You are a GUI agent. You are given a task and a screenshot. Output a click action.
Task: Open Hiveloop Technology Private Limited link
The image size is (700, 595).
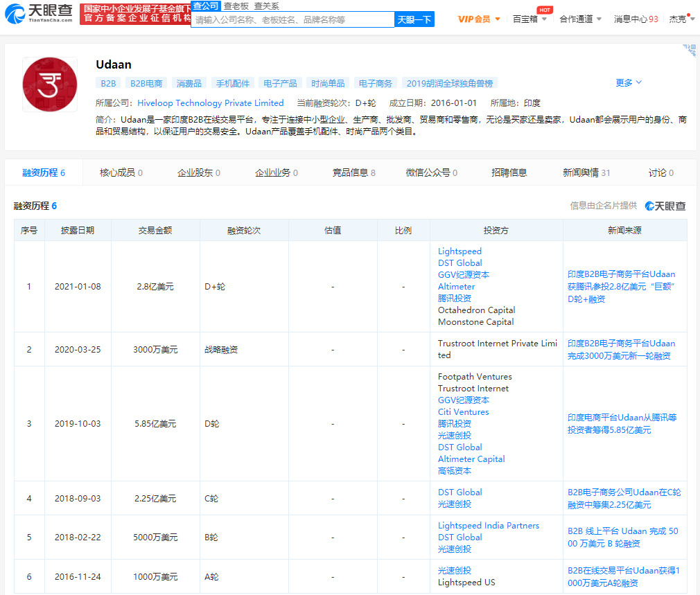pyautogui.click(x=210, y=103)
